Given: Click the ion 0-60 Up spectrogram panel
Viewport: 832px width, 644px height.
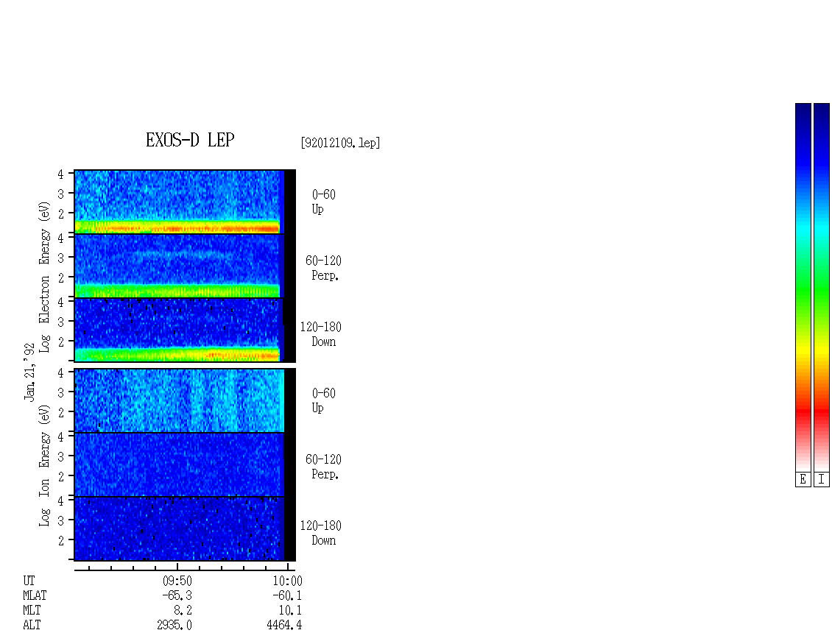Looking at the screenshot, I should point(185,400).
